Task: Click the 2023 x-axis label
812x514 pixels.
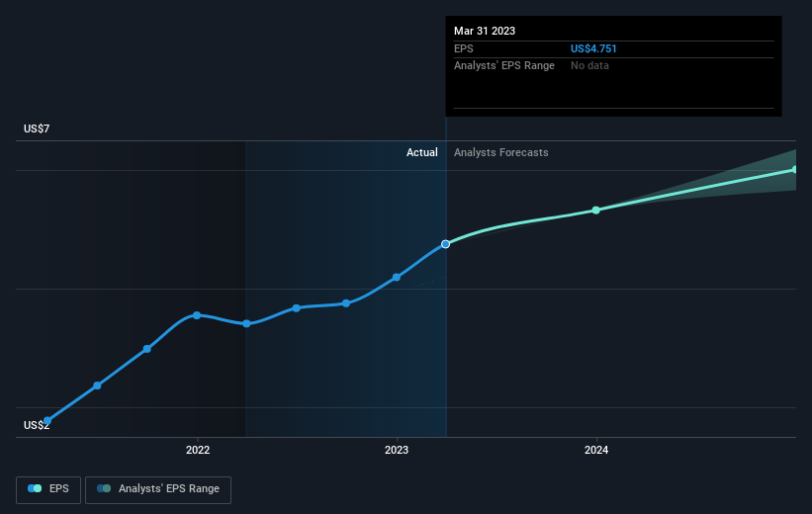Action: [x=397, y=450]
